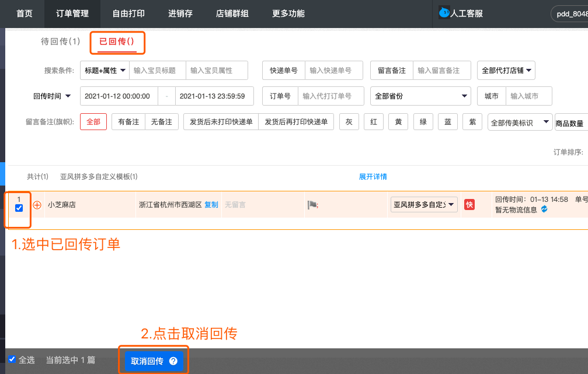Click the red 快 express badge
Viewport: 588px width, 374px height.
click(x=469, y=205)
